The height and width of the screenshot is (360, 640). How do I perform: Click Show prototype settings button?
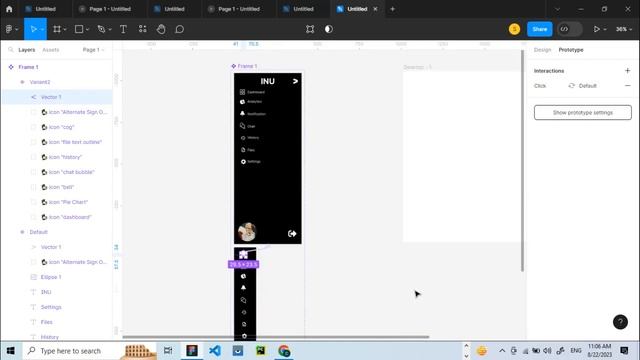(x=582, y=113)
